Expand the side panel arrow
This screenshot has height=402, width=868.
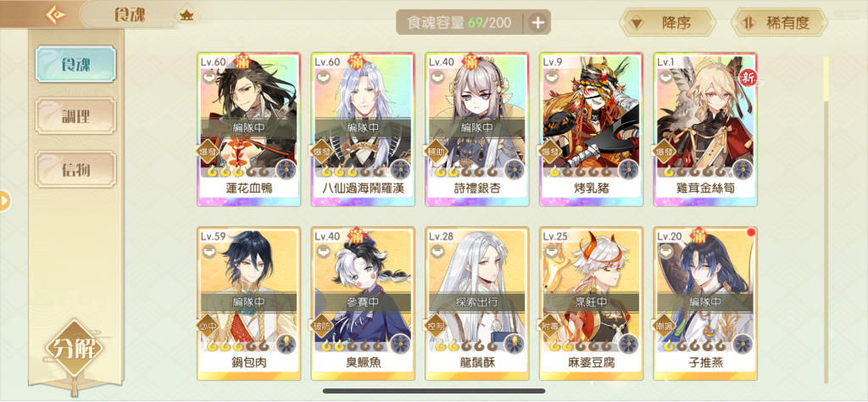coord(5,200)
